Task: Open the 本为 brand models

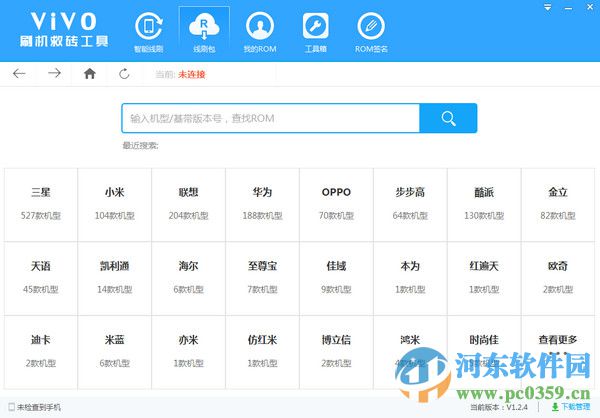Action: point(410,279)
